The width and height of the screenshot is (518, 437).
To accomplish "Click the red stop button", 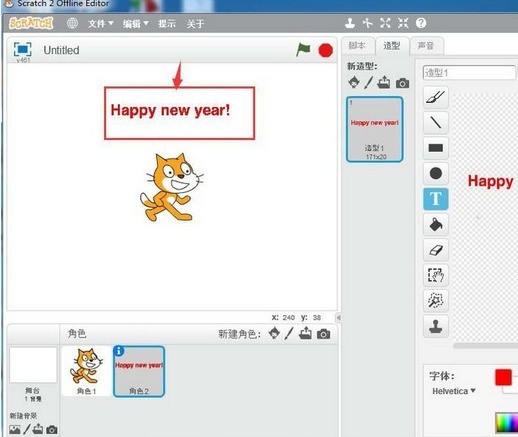I will click(325, 50).
